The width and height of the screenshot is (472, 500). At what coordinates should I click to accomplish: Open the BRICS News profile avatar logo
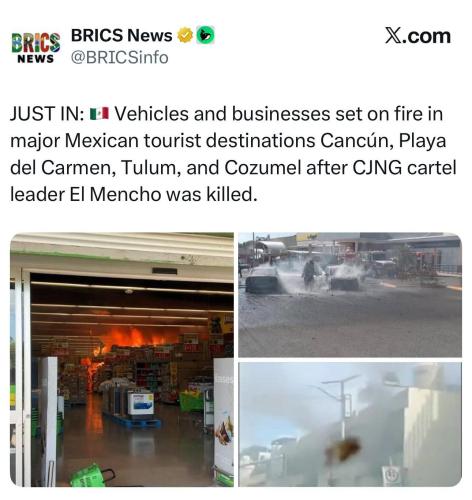point(36,48)
